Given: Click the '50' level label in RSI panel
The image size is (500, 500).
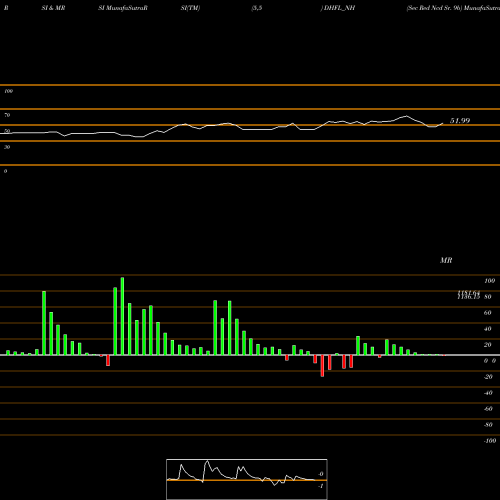Looking at the screenshot, I should point(7,131).
